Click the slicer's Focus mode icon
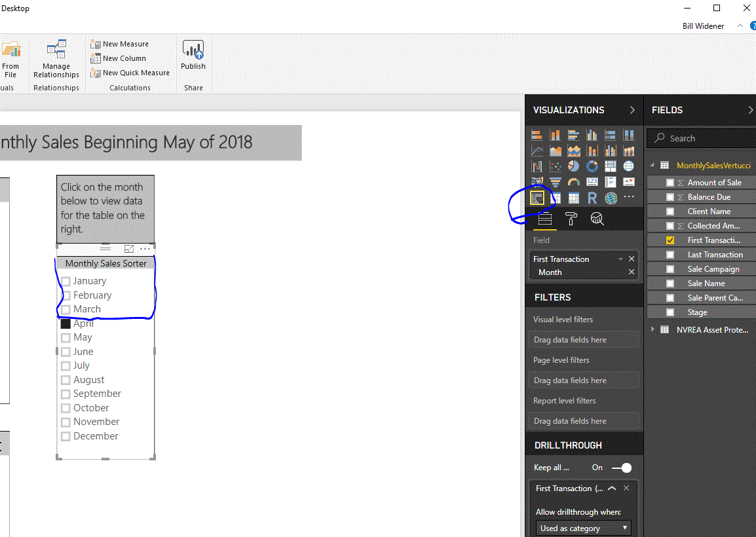 pos(129,249)
